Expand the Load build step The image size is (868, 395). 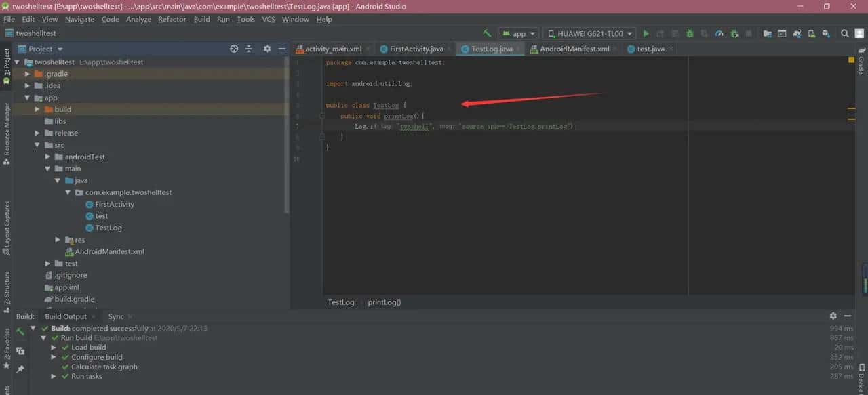click(x=54, y=348)
